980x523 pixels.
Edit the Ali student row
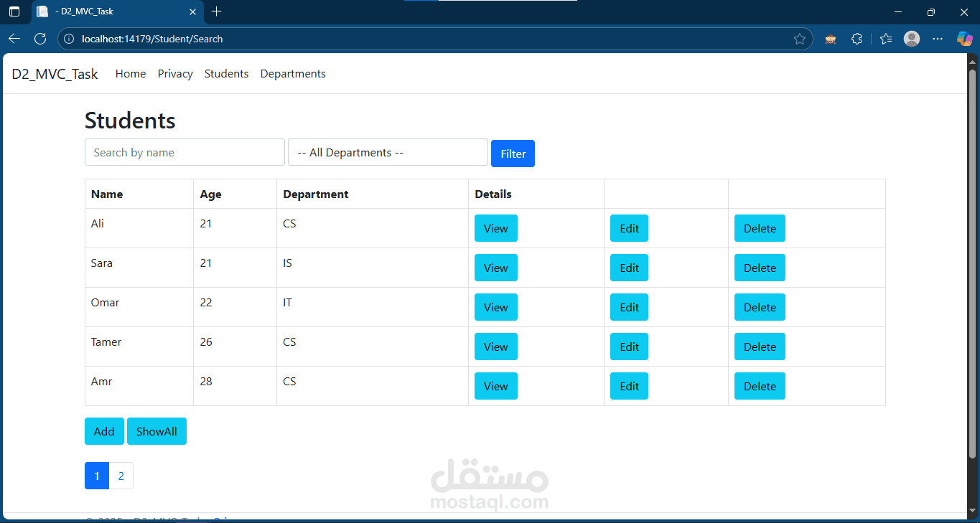[629, 228]
